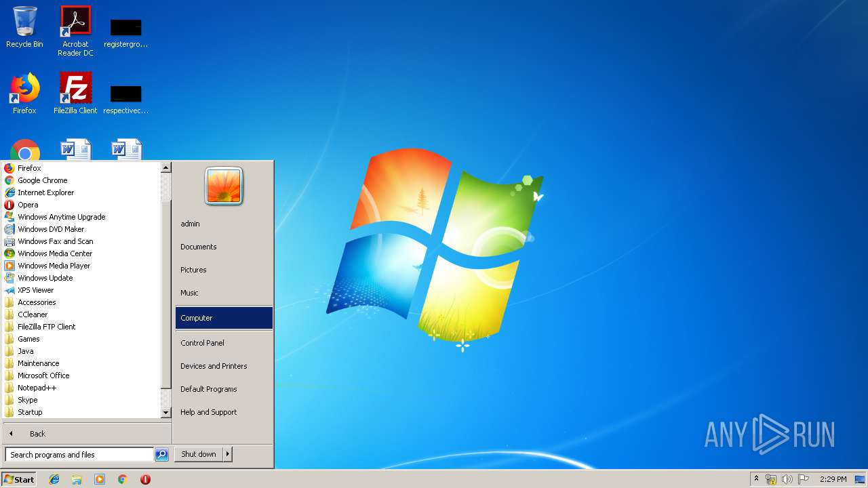This screenshot has height=488, width=868.
Task: Click the taskbar clock 2:29 PM
Action: tap(833, 479)
